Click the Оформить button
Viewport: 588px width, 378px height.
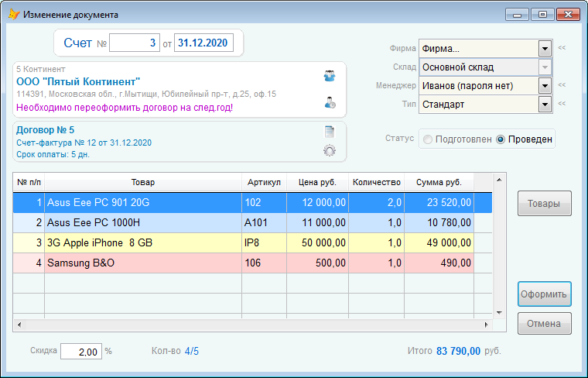(545, 294)
